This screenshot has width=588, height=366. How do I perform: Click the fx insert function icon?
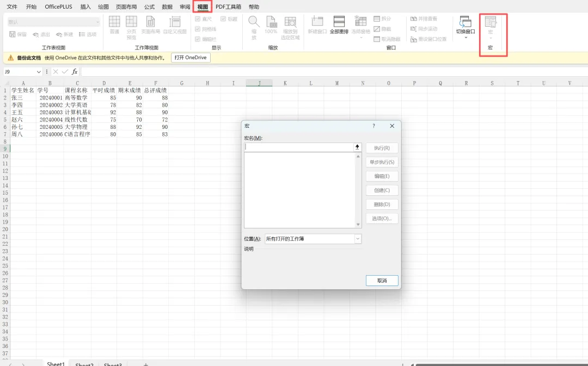[x=75, y=72]
